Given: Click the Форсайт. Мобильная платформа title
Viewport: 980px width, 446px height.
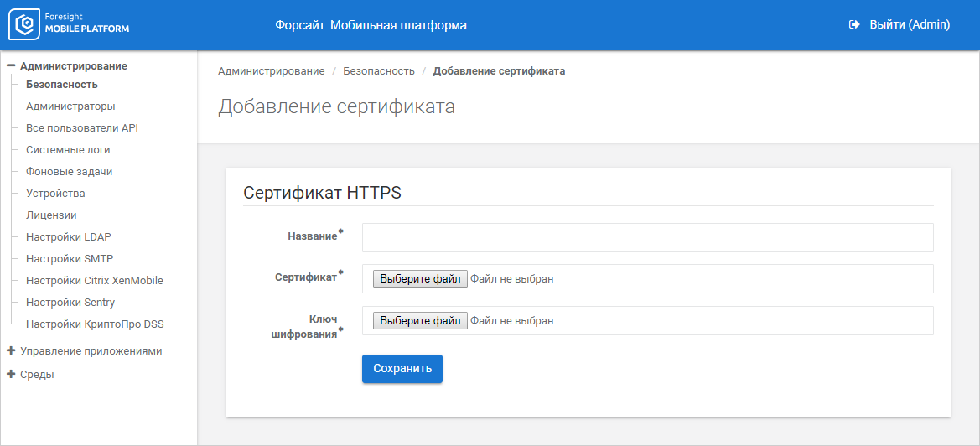Looking at the screenshot, I should [371, 25].
